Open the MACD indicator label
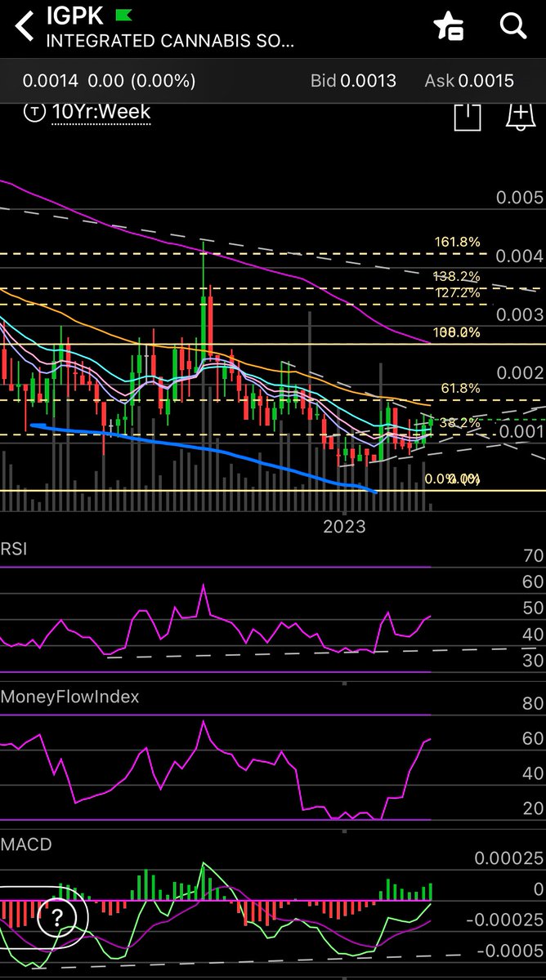The height and width of the screenshot is (980, 546). coord(26,844)
